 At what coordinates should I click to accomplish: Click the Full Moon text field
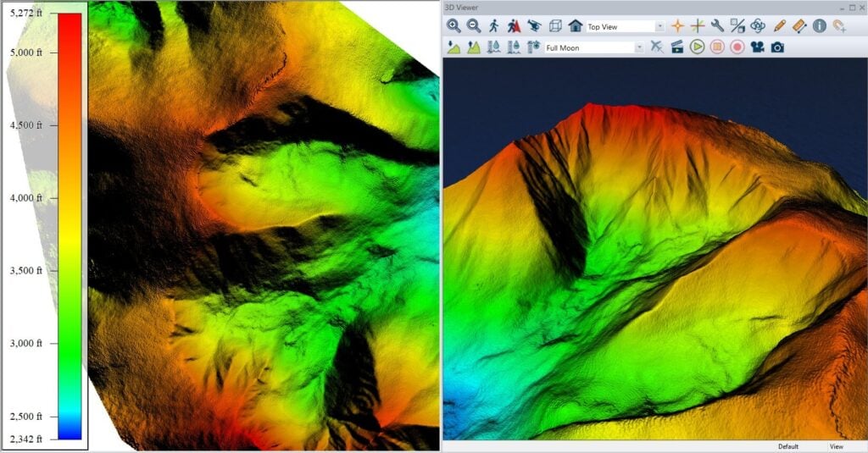[x=589, y=47]
